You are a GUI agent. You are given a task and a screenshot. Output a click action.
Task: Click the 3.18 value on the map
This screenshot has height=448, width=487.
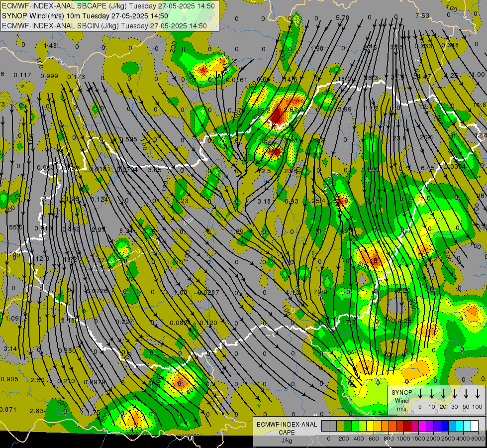(264, 202)
